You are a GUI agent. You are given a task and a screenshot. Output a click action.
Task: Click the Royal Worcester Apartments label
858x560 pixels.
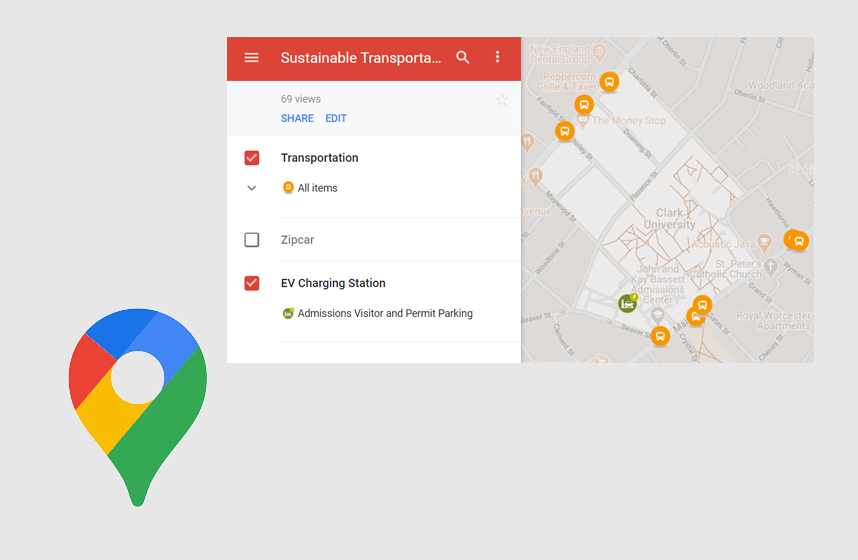click(774, 321)
